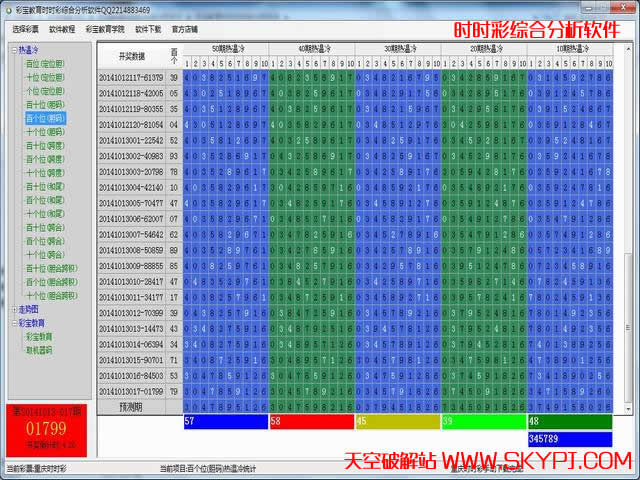Click the 开奖数据 column header
Image resolution: width=640 pixels, height=480 pixels.
131,56
